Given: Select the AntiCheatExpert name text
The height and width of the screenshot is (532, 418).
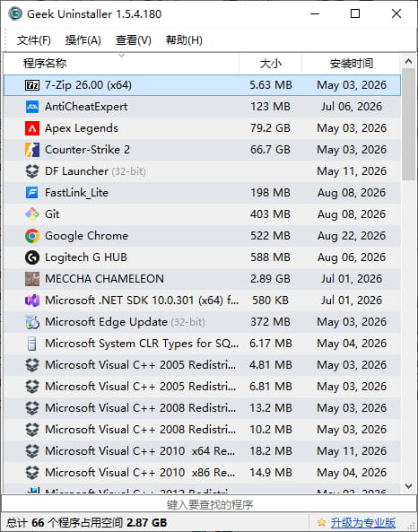Looking at the screenshot, I should click(86, 107).
